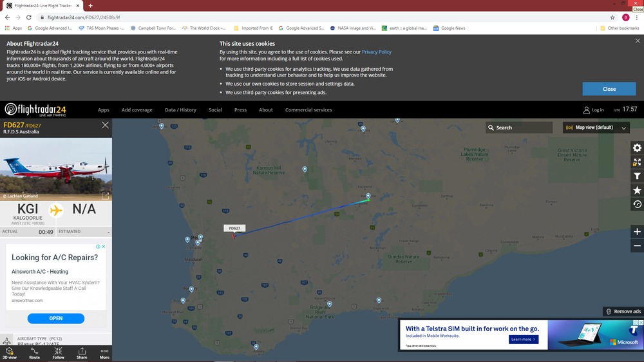Open the More options in flight panel

coord(104,352)
